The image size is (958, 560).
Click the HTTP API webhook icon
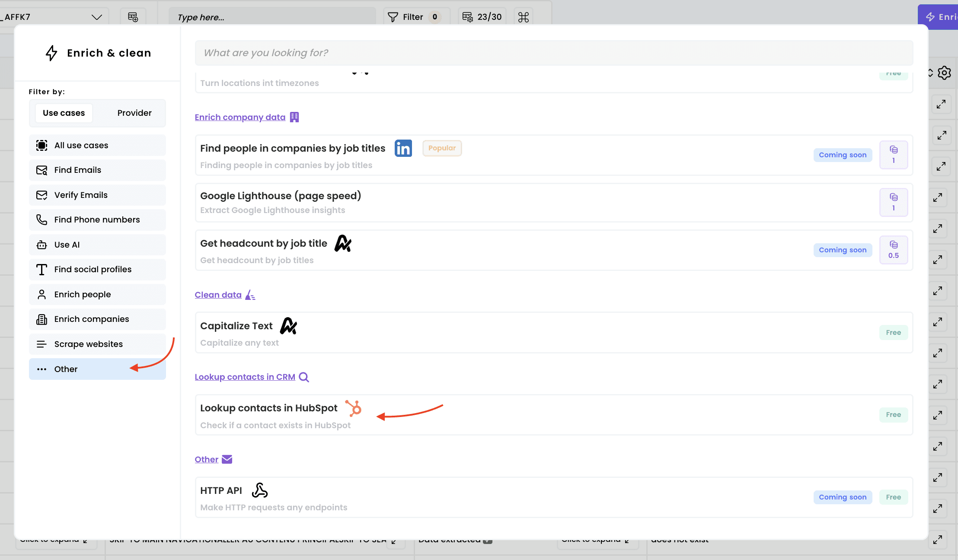click(x=259, y=490)
